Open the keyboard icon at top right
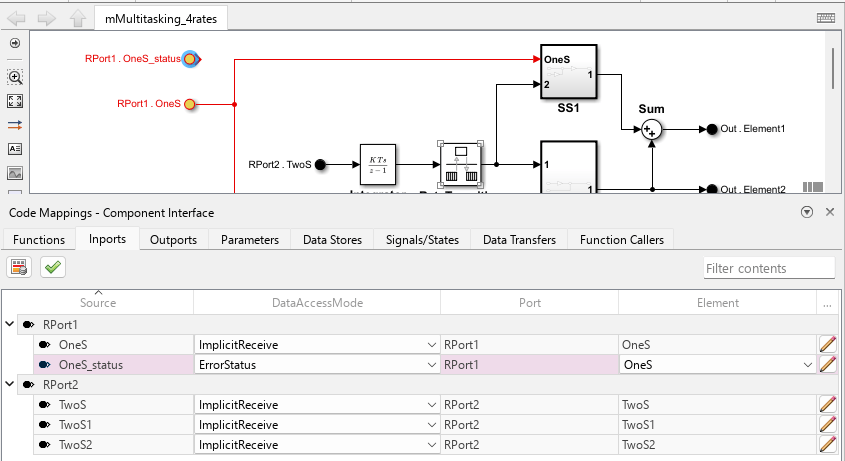 [826, 18]
